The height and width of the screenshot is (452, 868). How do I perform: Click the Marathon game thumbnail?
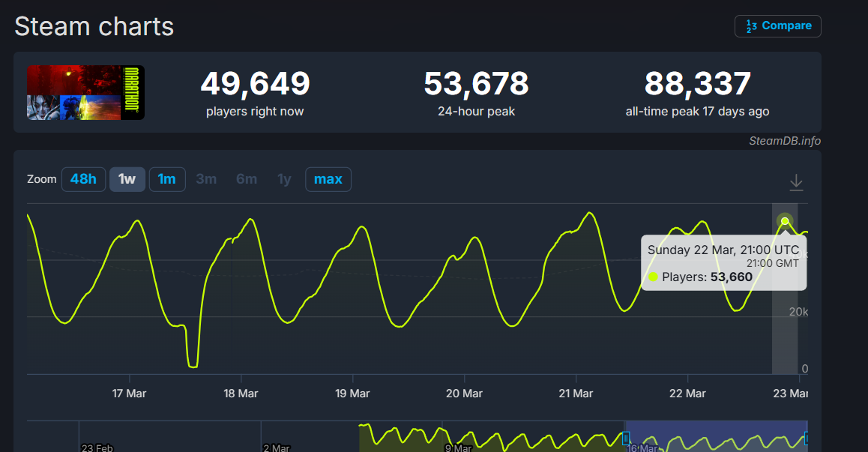(x=85, y=92)
